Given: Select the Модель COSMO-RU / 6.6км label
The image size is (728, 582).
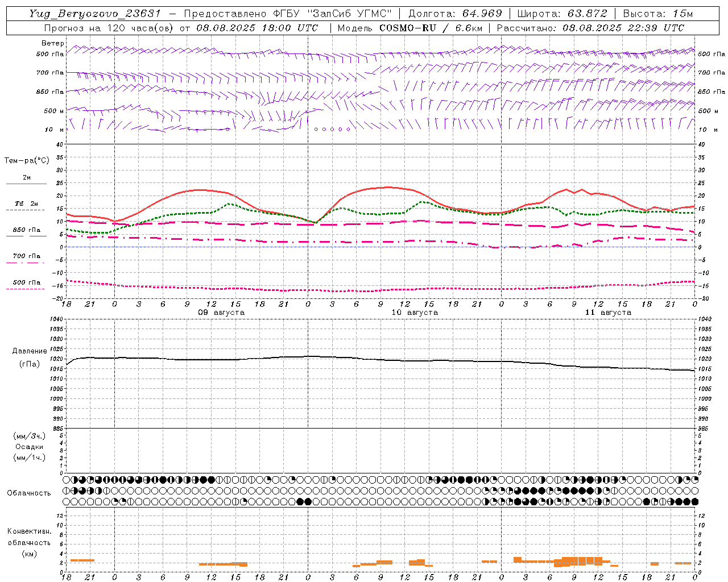Looking at the screenshot, I should click(x=410, y=28).
